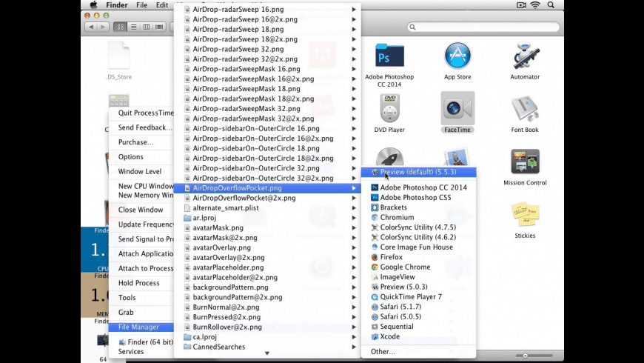Viewport: 644px width, 363px height.
Task: Open the Spotlight search icon in menu bar
Action: [x=551, y=5]
